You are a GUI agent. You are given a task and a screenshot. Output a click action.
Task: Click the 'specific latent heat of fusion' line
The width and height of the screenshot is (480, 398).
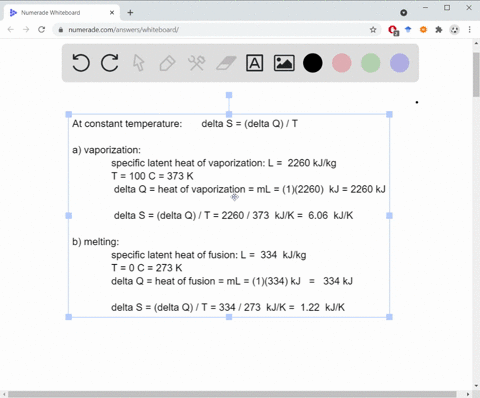click(x=209, y=255)
